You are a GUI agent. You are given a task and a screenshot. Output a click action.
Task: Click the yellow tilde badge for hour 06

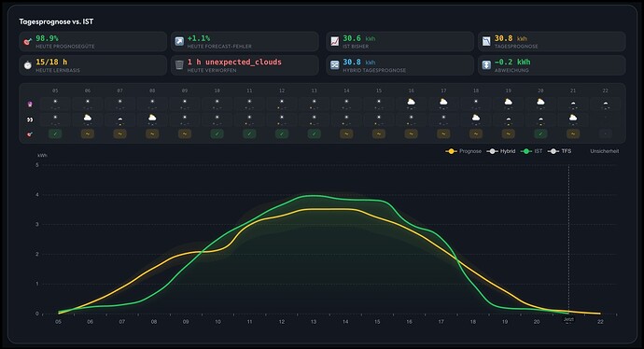pyautogui.click(x=88, y=133)
